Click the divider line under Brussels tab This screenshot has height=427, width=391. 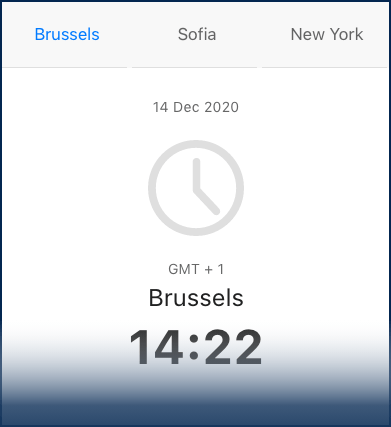pos(65,67)
